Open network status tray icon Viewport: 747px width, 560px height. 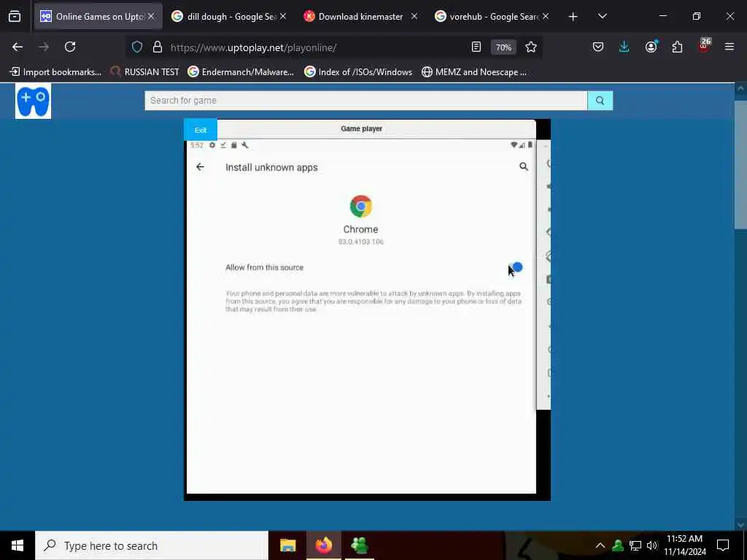pyautogui.click(x=635, y=545)
